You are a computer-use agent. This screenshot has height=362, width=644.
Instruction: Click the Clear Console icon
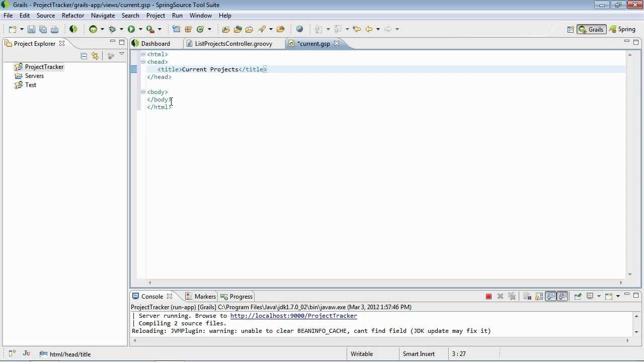527,297
